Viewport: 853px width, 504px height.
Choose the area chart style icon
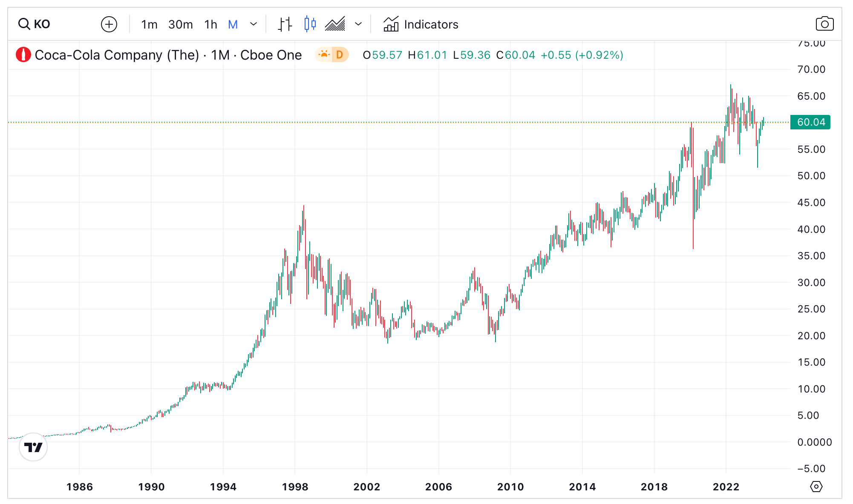tap(335, 24)
